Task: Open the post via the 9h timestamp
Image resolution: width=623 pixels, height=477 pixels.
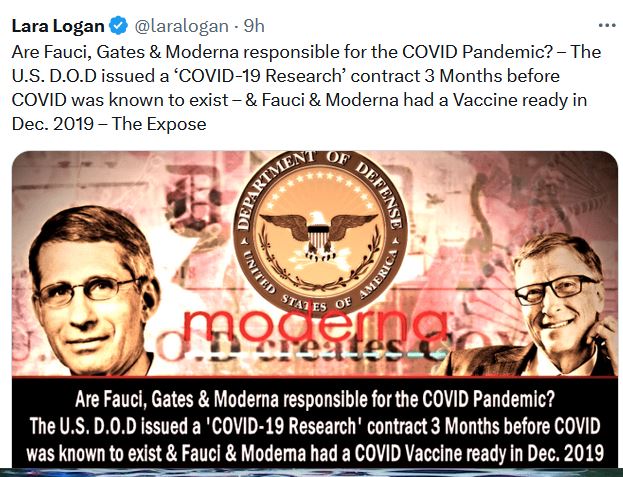Action: tap(254, 26)
